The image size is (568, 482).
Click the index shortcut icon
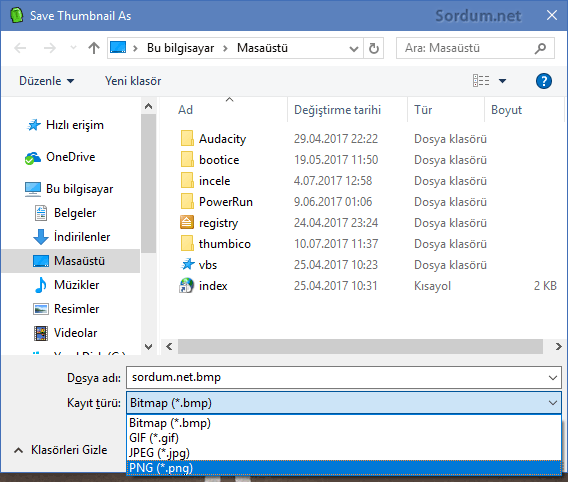tap(187, 285)
